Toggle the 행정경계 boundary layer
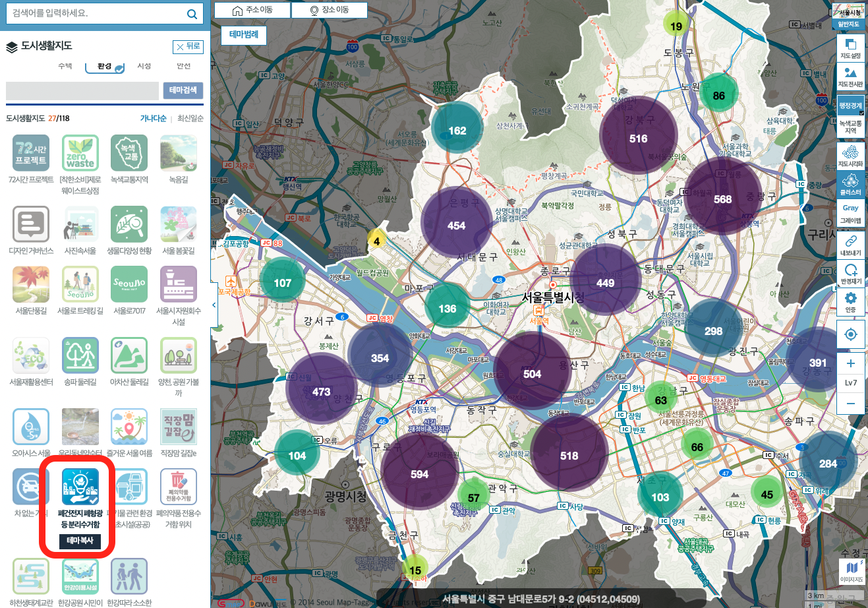 (x=850, y=106)
